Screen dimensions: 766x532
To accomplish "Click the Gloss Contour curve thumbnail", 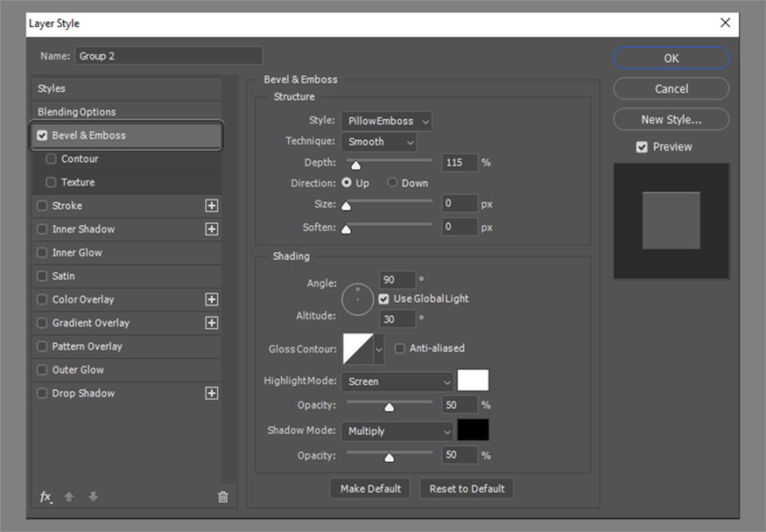I will click(358, 349).
